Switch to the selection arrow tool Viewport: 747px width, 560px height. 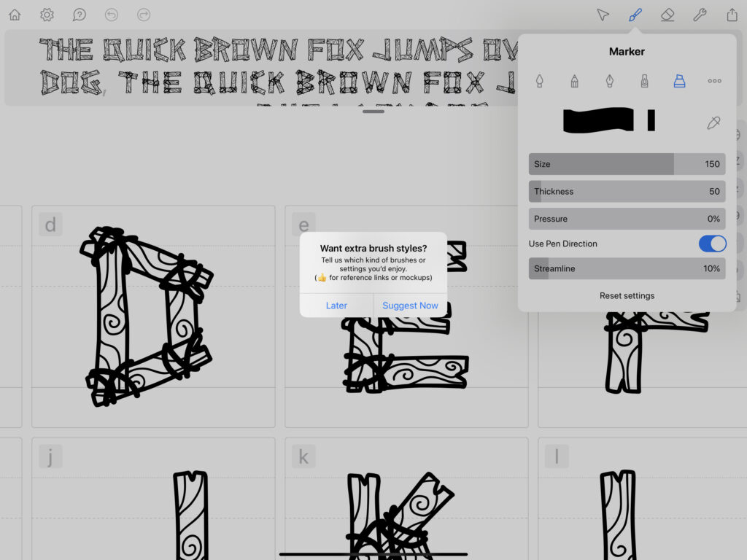click(603, 15)
